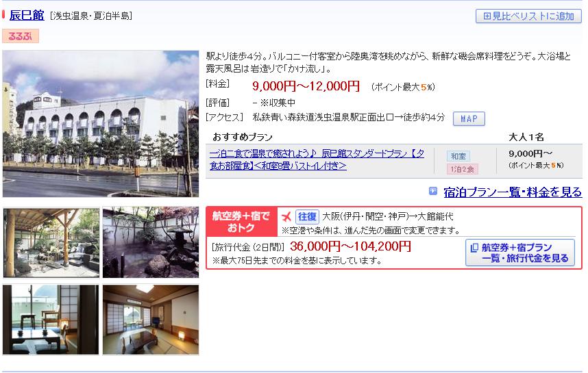Click the 浅虫温泉・夏泊半島 area label

point(91,16)
